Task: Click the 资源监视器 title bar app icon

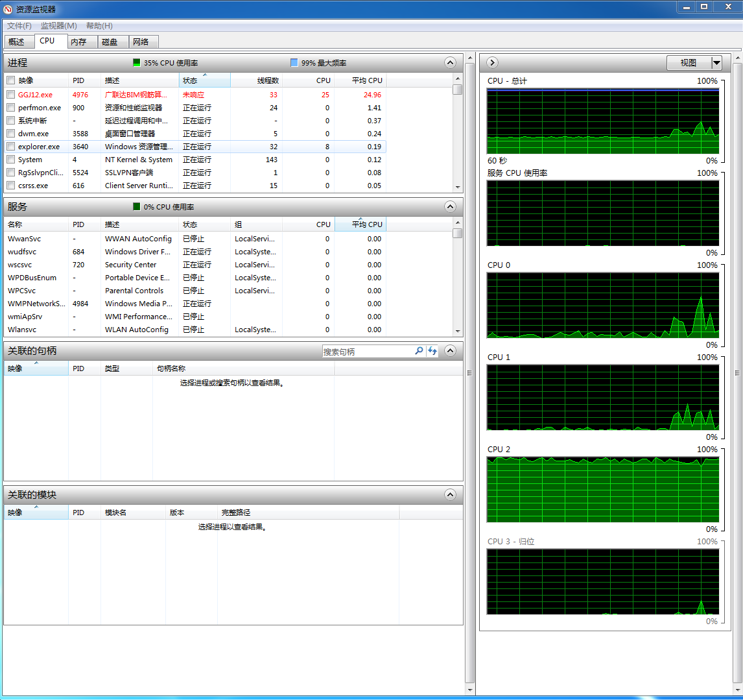Action: (8, 9)
